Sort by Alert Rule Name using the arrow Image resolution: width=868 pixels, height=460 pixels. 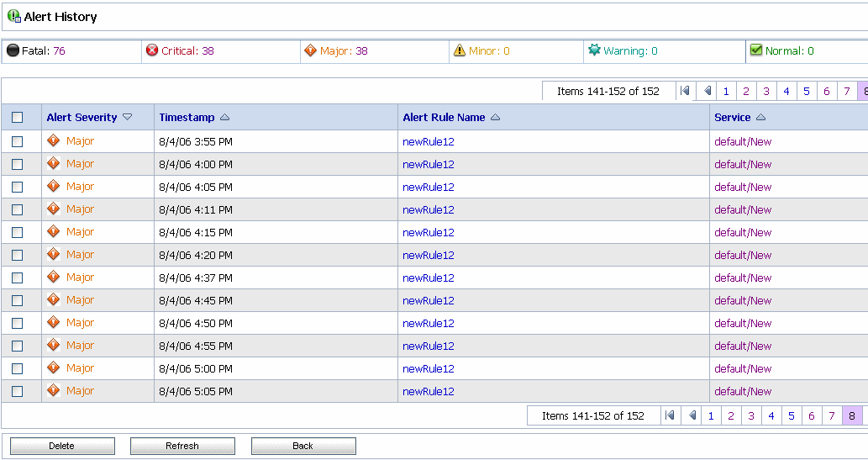click(x=496, y=117)
